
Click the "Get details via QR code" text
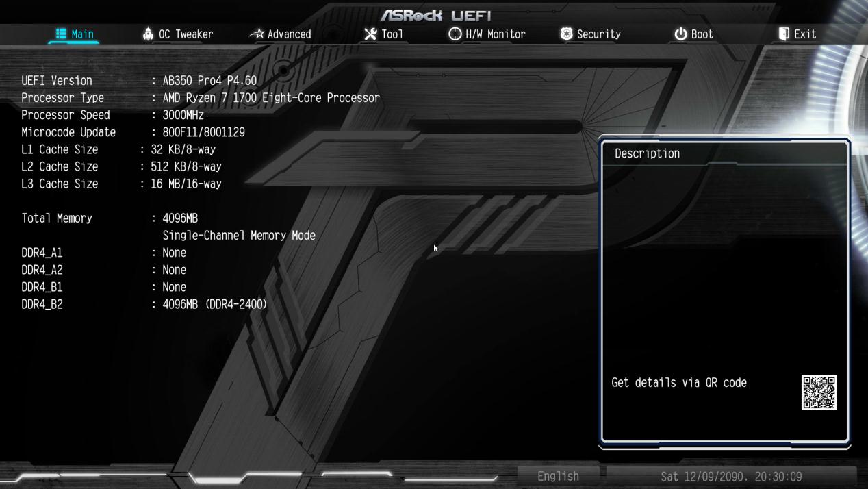coord(678,383)
